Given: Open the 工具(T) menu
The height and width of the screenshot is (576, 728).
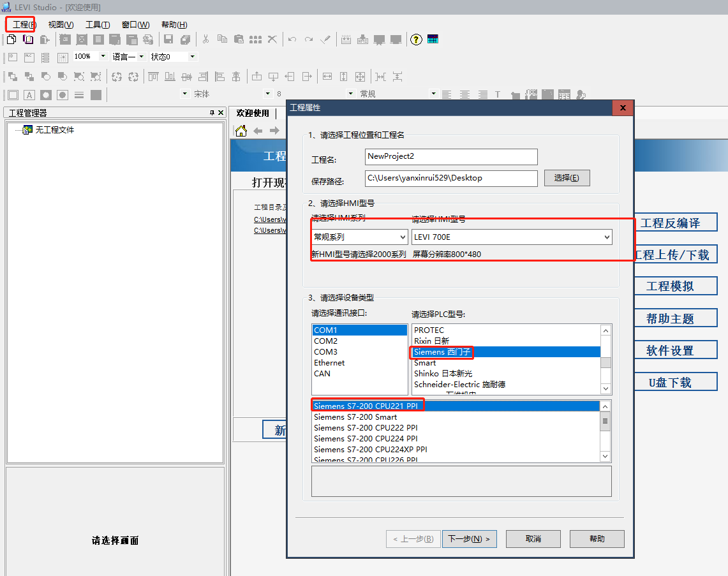Looking at the screenshot, I should (x=98, y=25).
